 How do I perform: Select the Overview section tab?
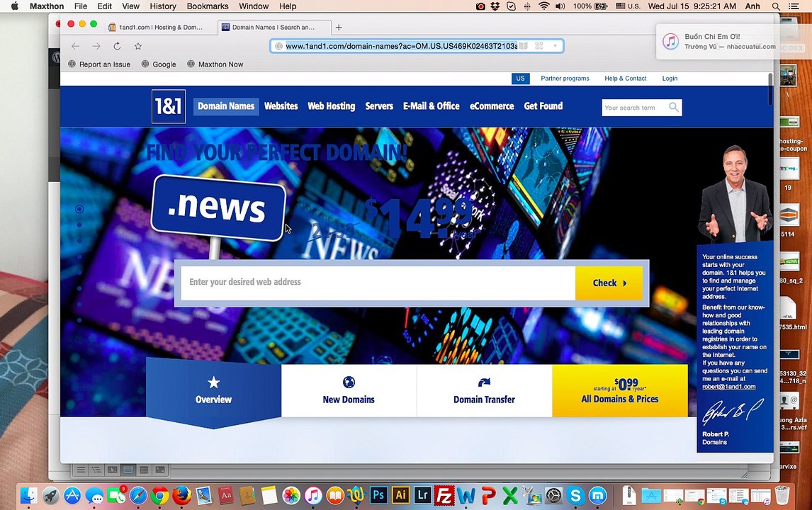(x=213, y=392)
